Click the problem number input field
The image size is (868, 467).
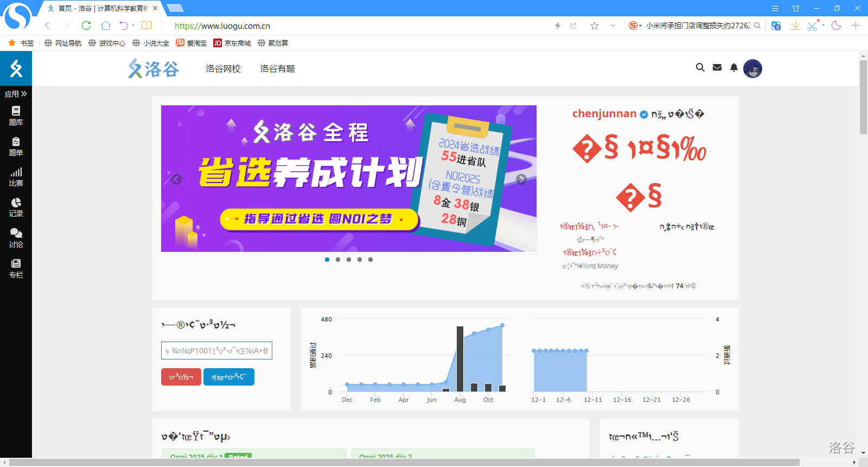point(216,351)
